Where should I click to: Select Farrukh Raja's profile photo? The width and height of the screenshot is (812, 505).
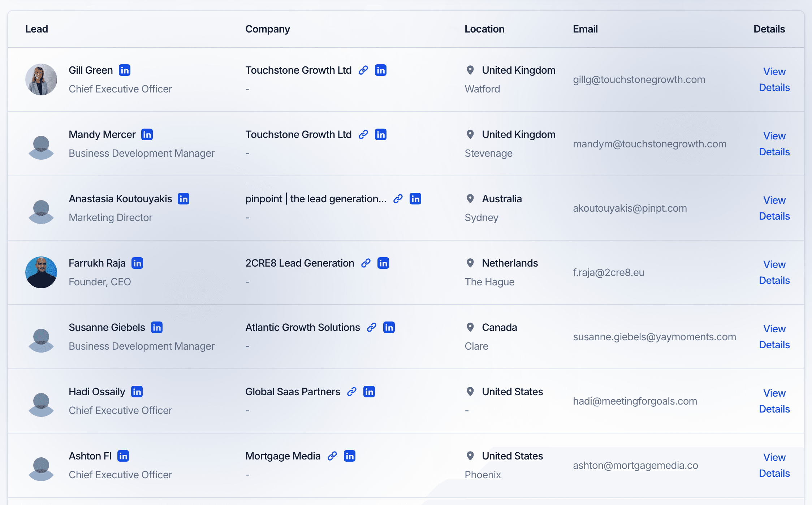tap(41, 272)
